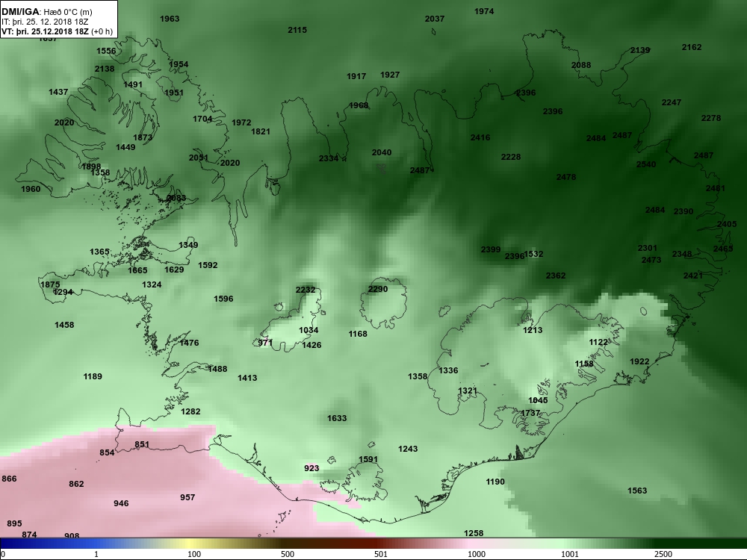The height and width of the screenshot is (560, 747).
Task: Select the 1532 map value
Action: pos(533,255)
